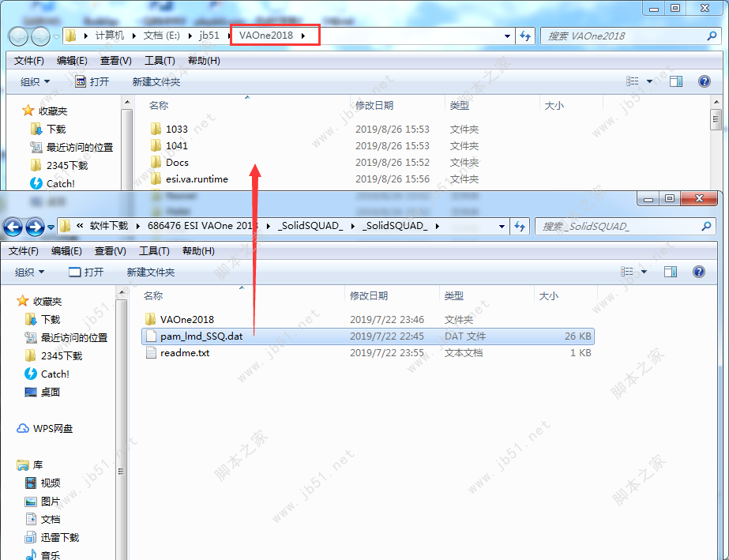The height and width of the screenshot is (560, 729).
Task: Open 图片 library in front sidebar
Action: [42, 501]
